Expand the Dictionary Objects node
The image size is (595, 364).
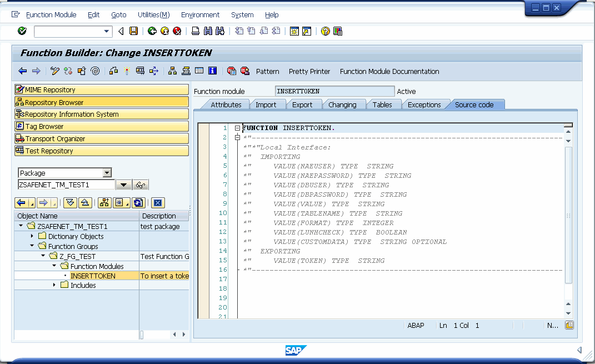pyautogui.click(x=32, y=236)
